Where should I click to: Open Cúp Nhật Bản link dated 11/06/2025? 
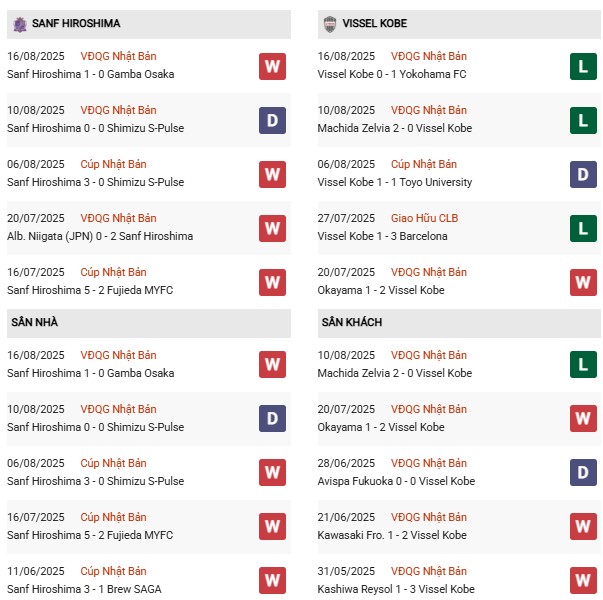113,571
